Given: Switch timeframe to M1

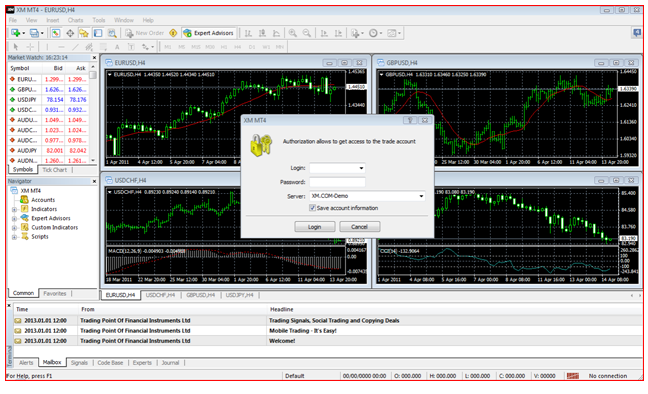Looking at the screenshot, I should 167,47.
